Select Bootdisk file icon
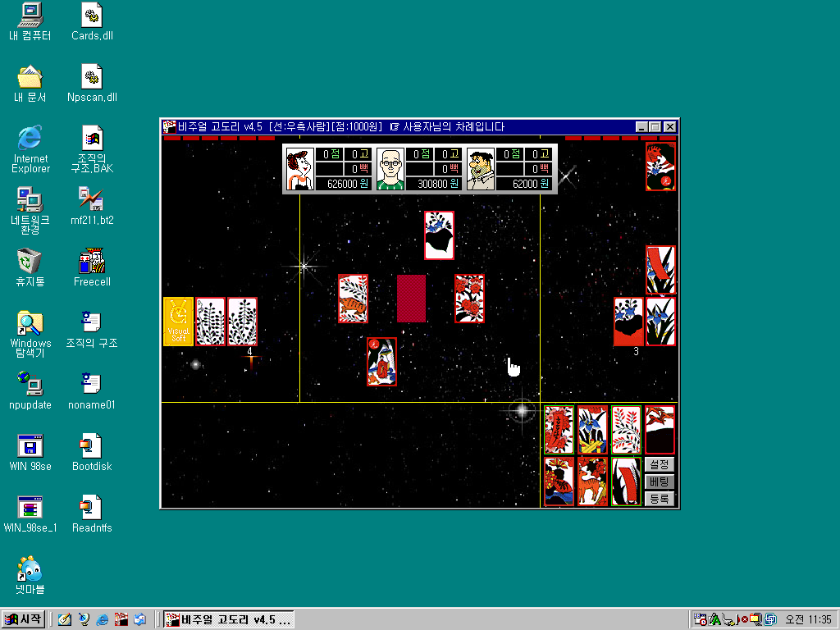This screenshot has height=630, width=840. click(x=92, y=452)
